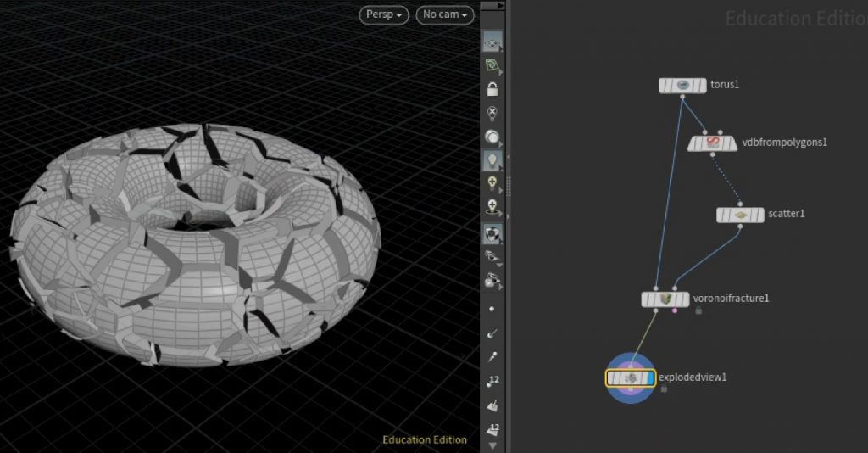Toggle the reference plane display icon

(x=492, y=42)
